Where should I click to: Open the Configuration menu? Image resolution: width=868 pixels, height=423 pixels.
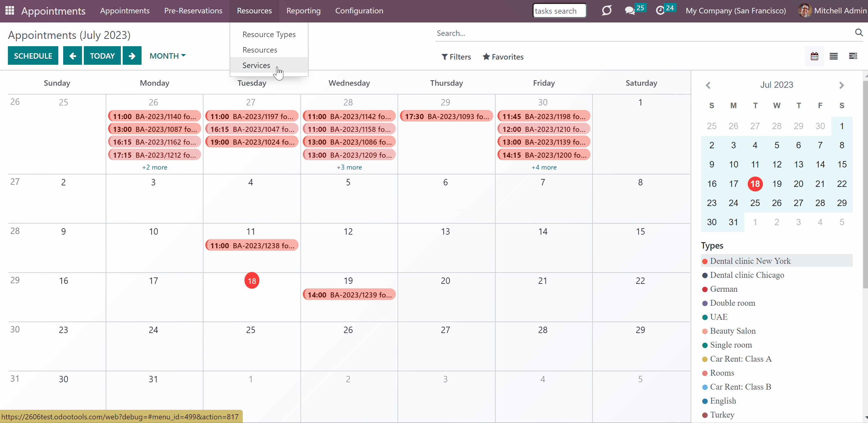click(x=359, y=11)
